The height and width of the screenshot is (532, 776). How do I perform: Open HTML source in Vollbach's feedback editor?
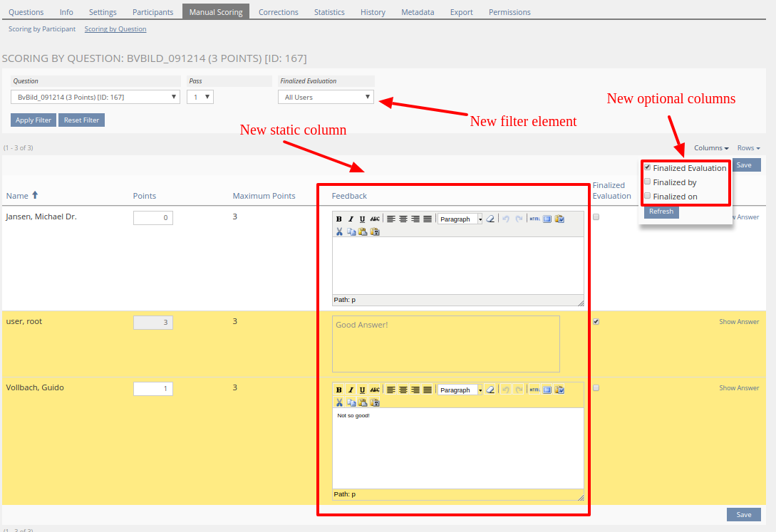[x=534, y=390]
